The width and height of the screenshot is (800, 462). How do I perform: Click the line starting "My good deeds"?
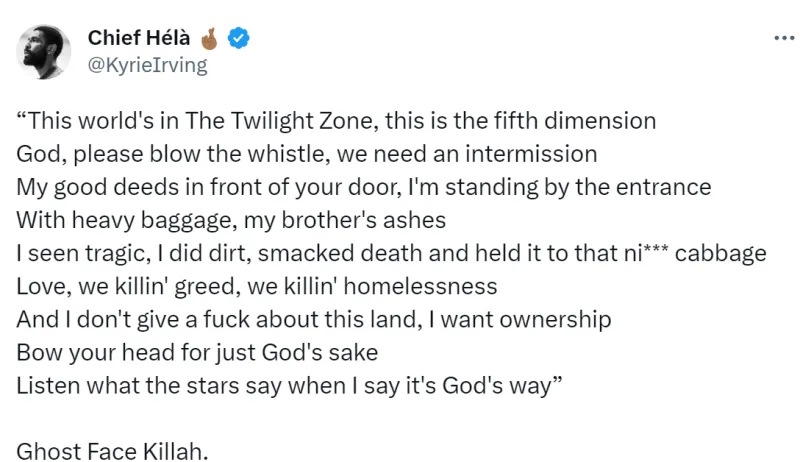(x=364, y=187)
